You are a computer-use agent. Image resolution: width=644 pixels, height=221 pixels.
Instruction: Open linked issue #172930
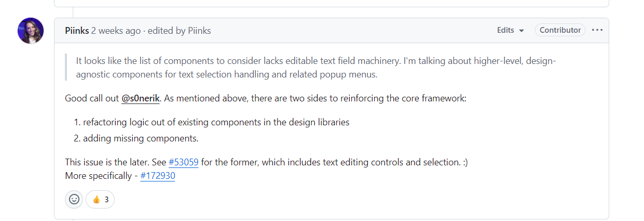[x=158, y=176]
